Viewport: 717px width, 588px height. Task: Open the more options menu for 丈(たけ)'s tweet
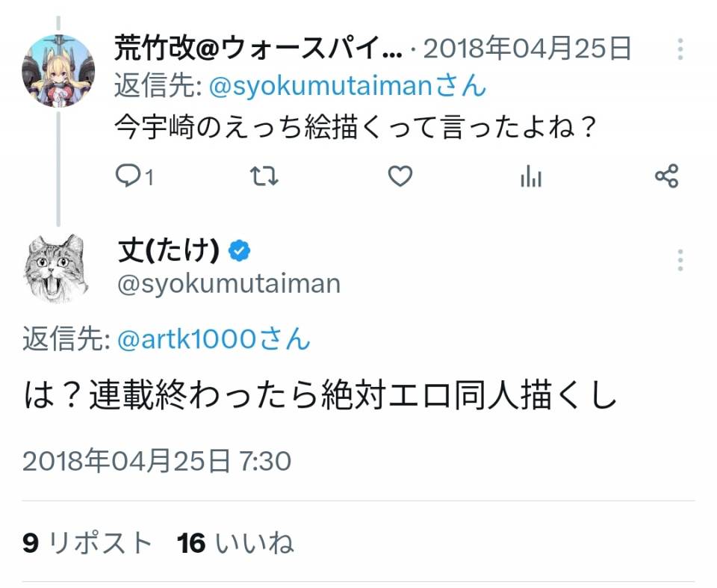tap(680, 260)
